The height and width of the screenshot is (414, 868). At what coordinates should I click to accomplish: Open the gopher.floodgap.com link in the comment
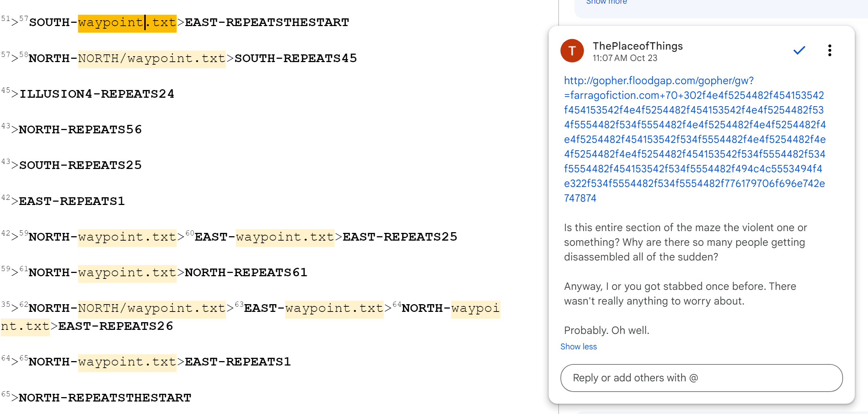(694, 139)
